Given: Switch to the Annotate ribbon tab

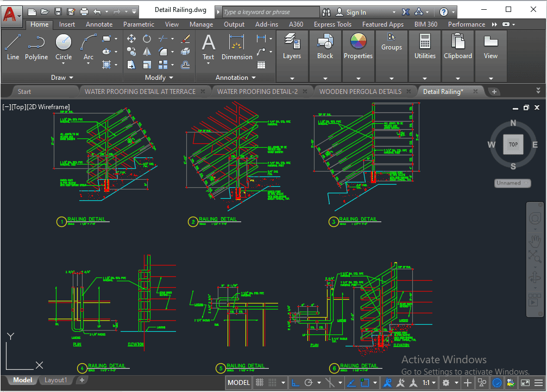Looking at the screenshot, I should (x=99, y=24).
